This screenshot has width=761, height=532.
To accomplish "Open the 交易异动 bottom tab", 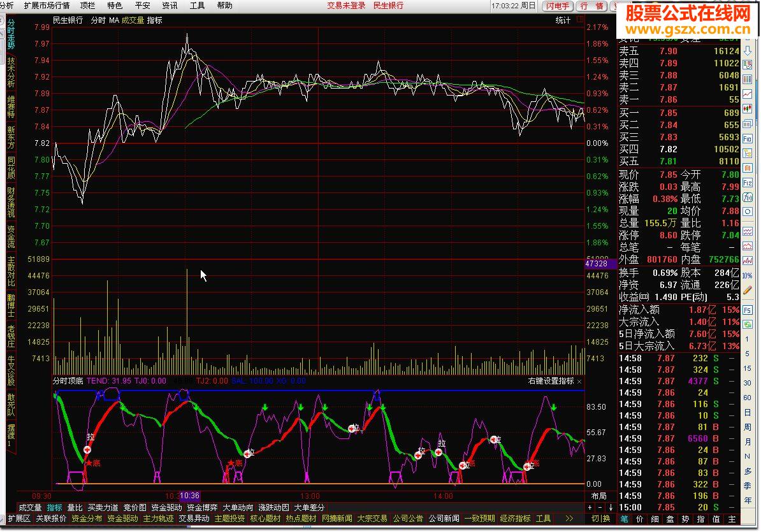I will (194, 519).
